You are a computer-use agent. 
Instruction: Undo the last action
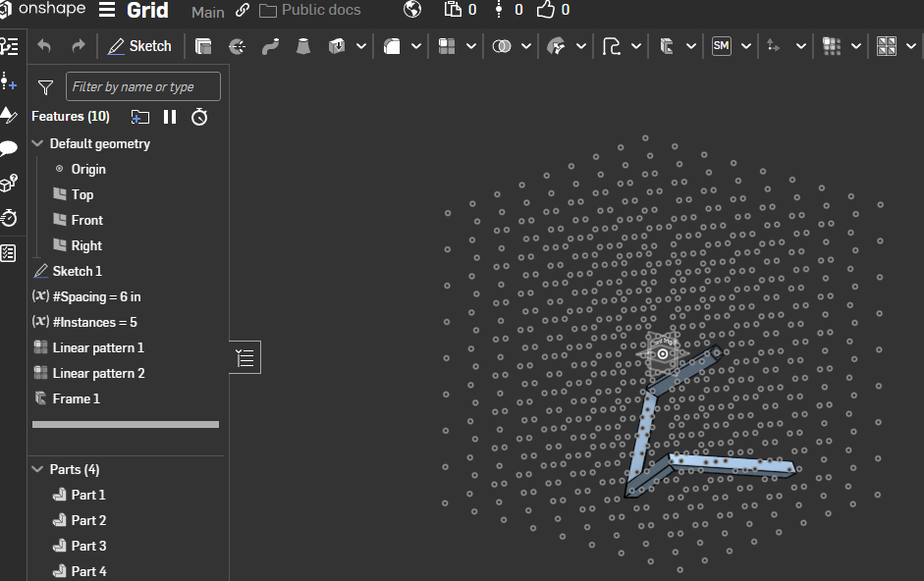coord(44,46)
